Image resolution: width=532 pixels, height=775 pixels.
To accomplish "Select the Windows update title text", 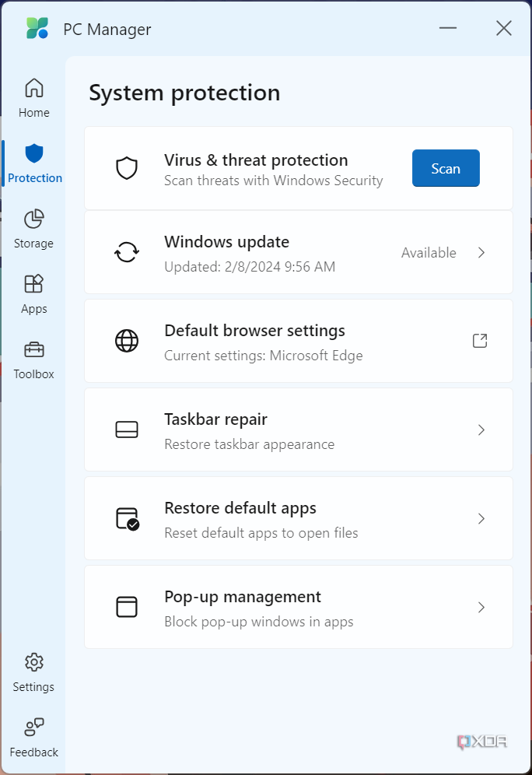I will pos(227,242).
